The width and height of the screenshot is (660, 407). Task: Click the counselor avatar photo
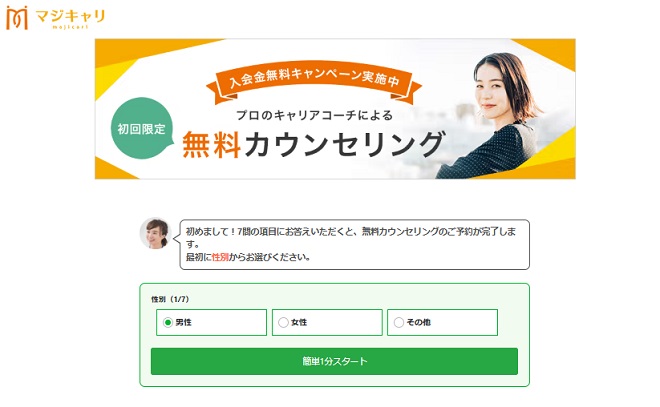tap(155, 233)
